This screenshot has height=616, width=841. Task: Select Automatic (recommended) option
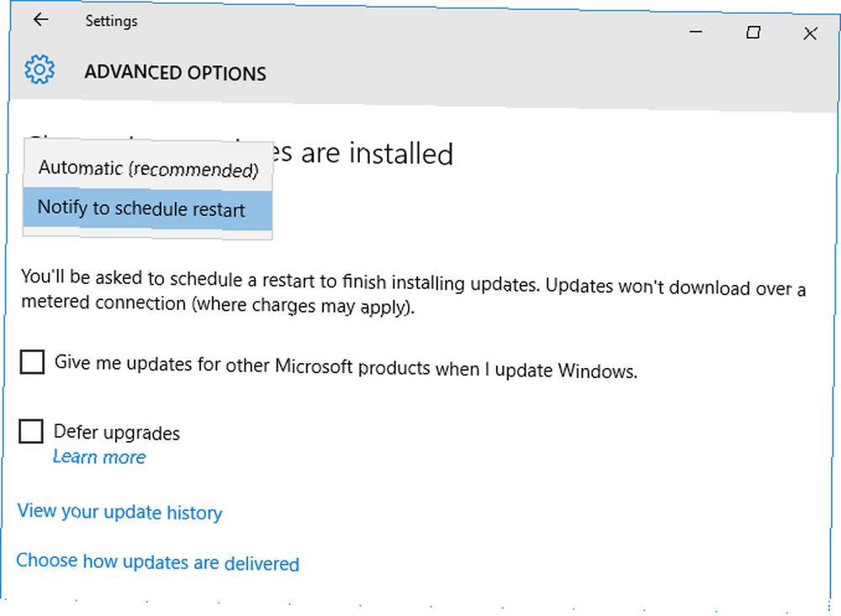click(148, 168)
